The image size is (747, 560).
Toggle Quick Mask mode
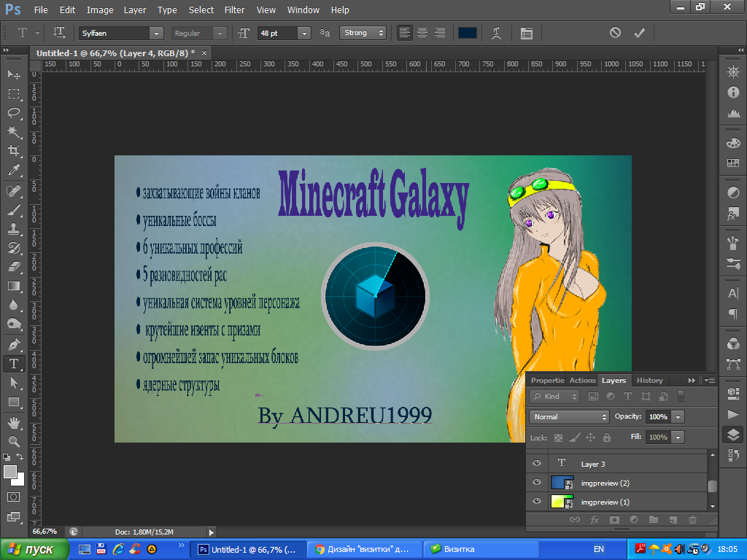pyautogui.click(x=14, y=497)
